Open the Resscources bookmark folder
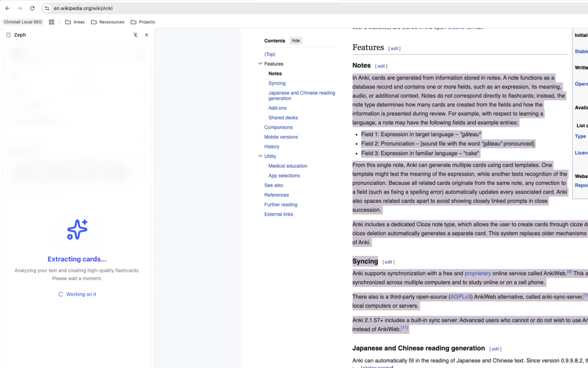 tap(108, 22)
